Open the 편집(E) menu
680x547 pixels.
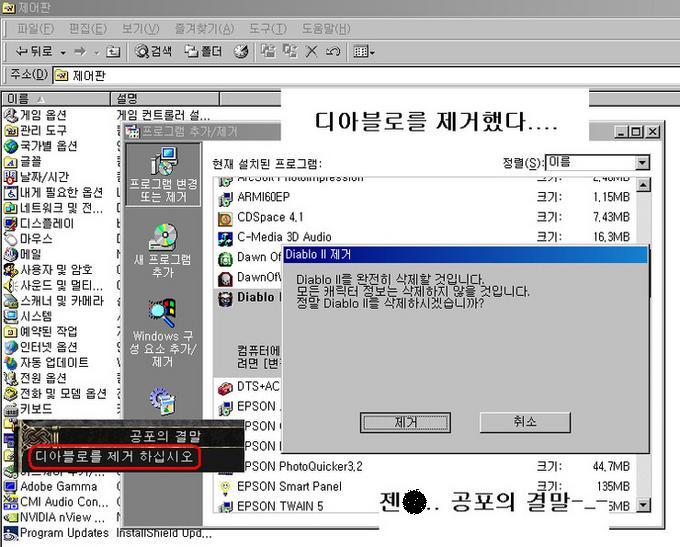[x=88, y=29]
